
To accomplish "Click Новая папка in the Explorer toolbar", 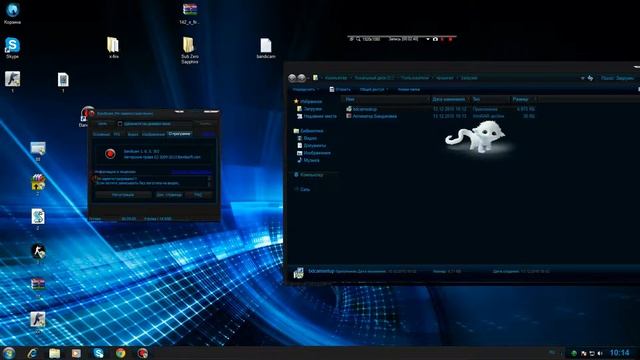I will pos(409,89).
